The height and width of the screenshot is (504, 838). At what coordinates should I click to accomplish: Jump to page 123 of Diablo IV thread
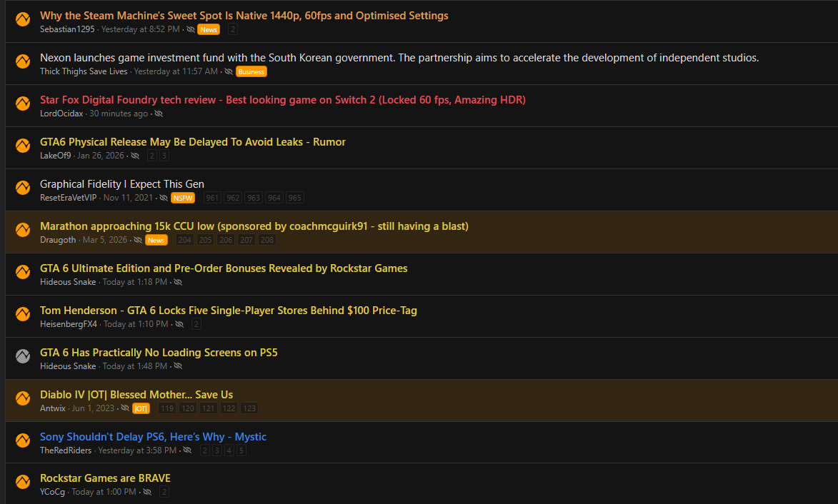249,408
